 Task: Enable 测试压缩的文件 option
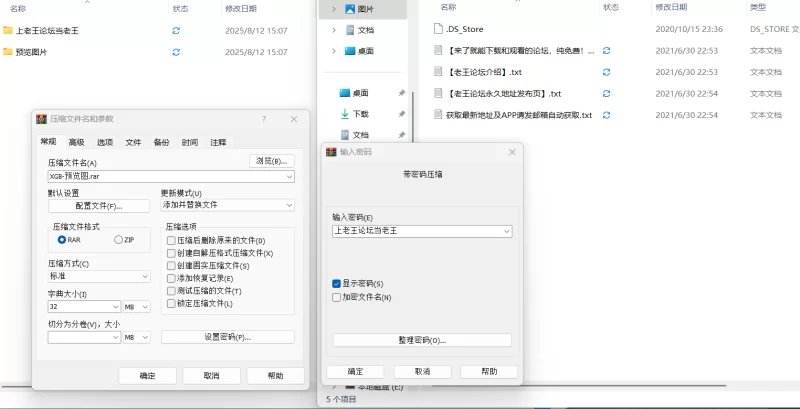click(171, 291)
